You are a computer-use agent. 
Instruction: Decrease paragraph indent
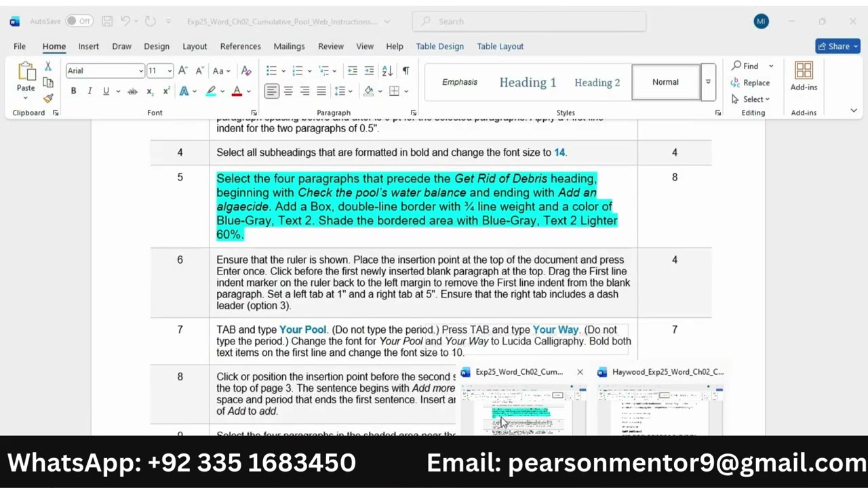click(x=353, y=70)
